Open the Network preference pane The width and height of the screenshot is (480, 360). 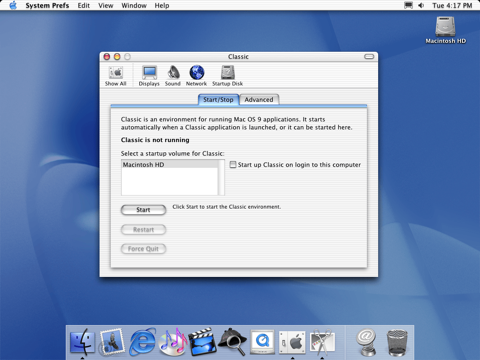coord(196,76)
